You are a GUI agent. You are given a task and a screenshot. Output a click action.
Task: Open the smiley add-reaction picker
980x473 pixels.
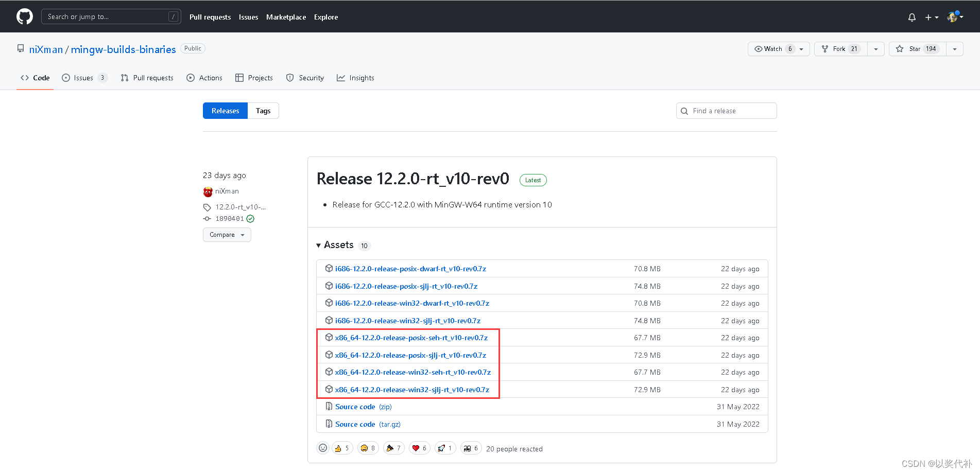323,448
